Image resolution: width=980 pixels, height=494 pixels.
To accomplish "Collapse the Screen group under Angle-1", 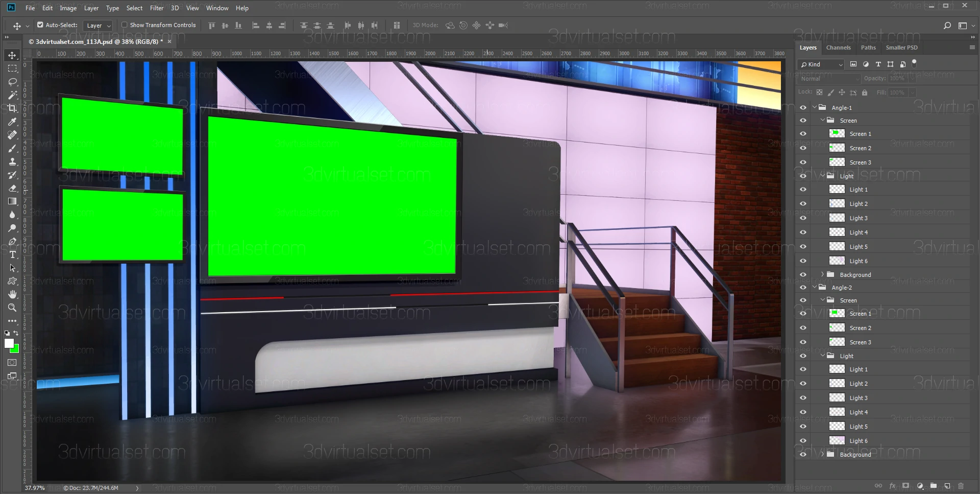I will point(823,120).
